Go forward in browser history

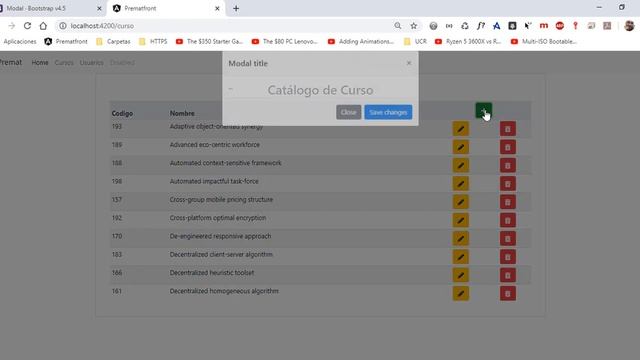(x=11, y=26)
